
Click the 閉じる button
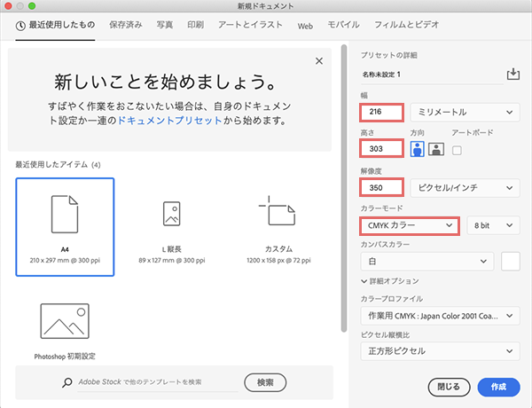pos(449,387)
